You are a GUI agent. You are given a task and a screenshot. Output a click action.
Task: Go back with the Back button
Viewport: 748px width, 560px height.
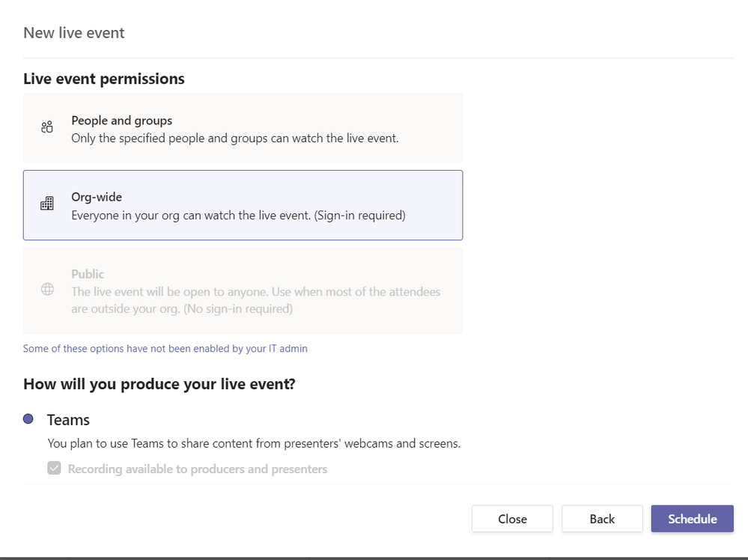coord(602,519)
